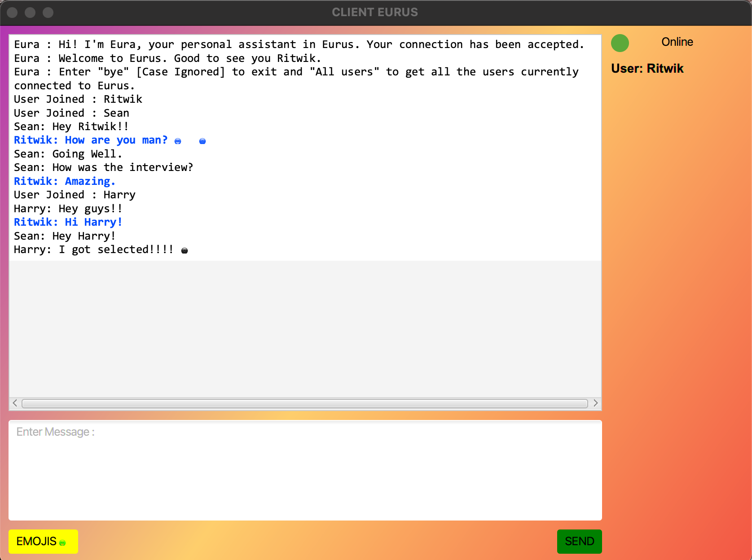This screenshot has height=560, width=752.
Task: Select Ritwik's blue 'Hi Harry!' message
Action: [67, 222]
